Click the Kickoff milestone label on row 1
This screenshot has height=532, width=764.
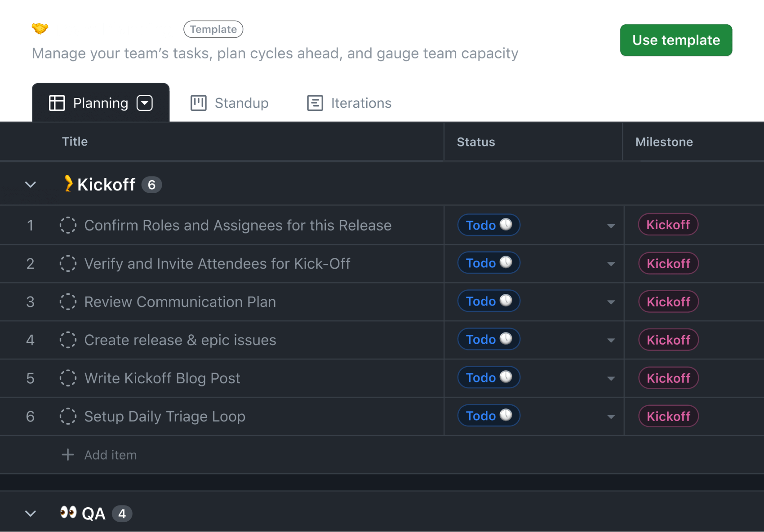(x=668, y=225)
